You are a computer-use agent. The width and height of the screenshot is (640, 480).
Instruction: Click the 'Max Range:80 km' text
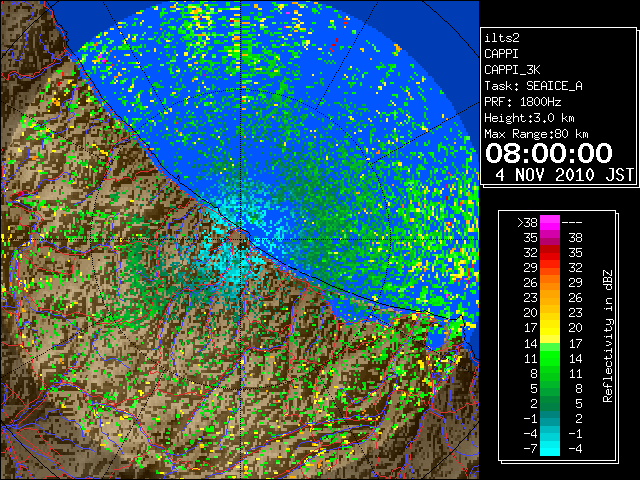[x=536, y=134]
